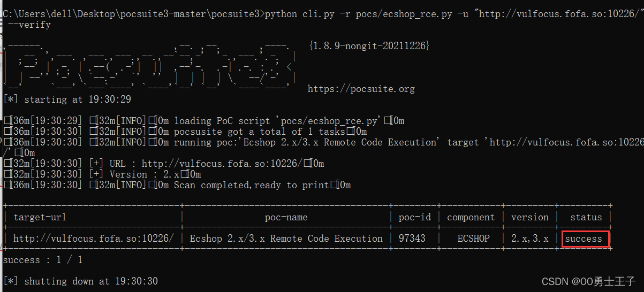Click the 'pocs/ecshop_rce.py' path in command line
644x292 pixels.
[405, 14]
